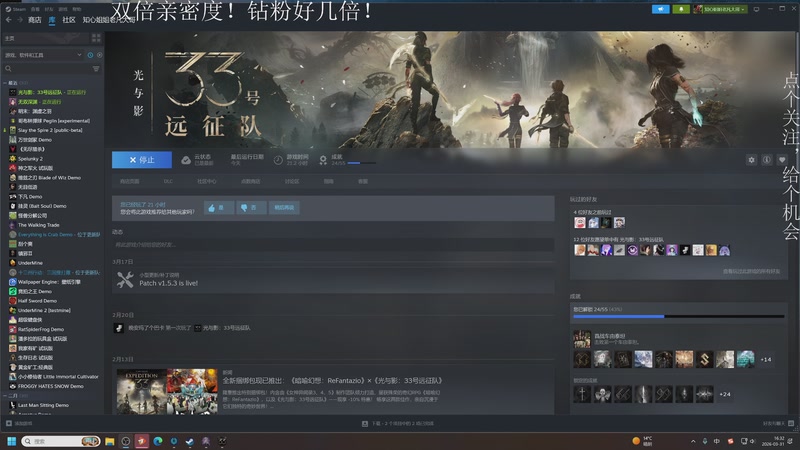Toggle the show ready-to-play filter icon
The image size is (800, 450).
[99, 55]
